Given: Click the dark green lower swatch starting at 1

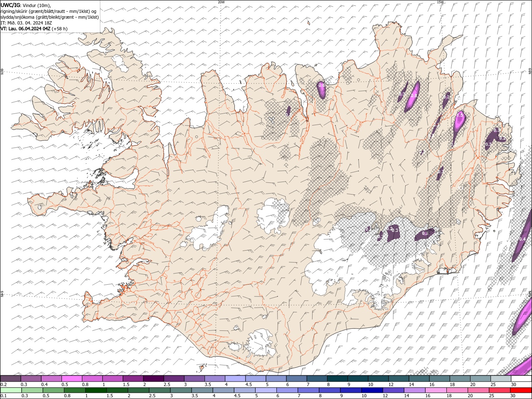Looking at the screenshot, I should (96, 390).
